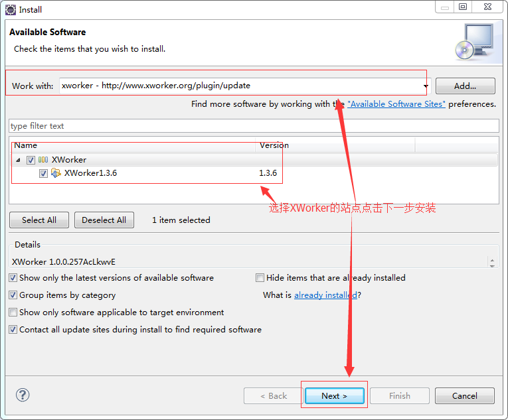
Task: Enable Show only software applicable to target environment
Action: 13,312
